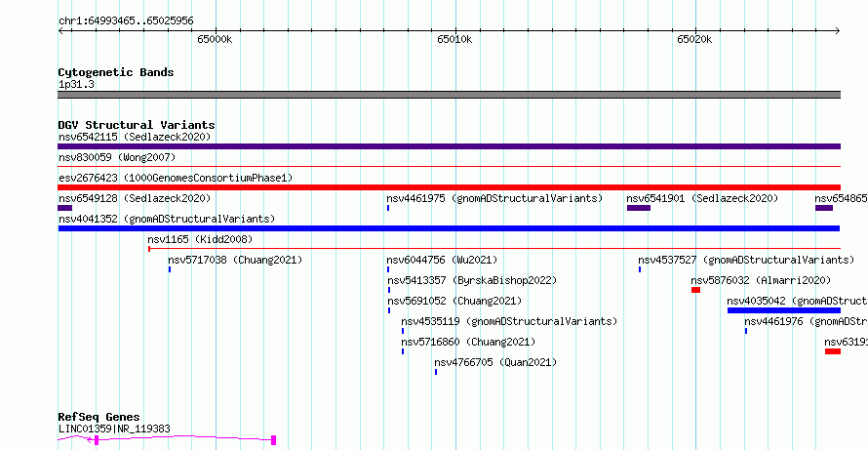868x450 pixels.
Task: Click the nsv6541901 (Sedlazeck2020) label
Action: (702, 198)
